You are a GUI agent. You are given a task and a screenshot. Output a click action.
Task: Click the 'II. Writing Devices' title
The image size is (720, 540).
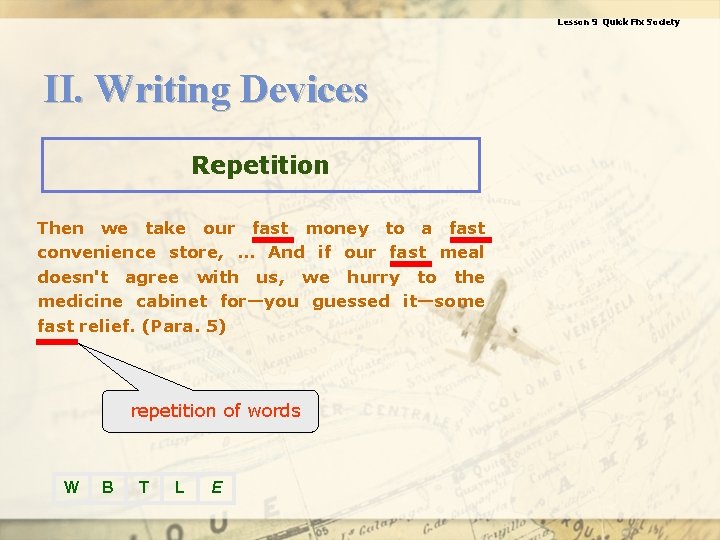point(206,90)
